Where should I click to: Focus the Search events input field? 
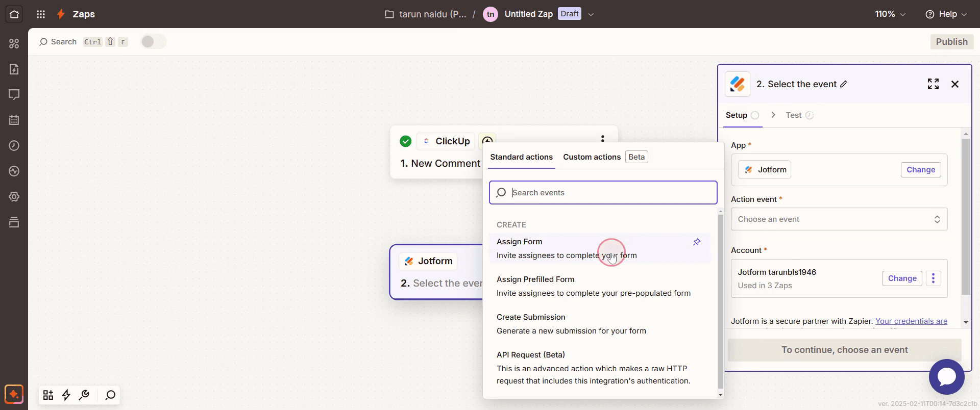pos(603,193)
